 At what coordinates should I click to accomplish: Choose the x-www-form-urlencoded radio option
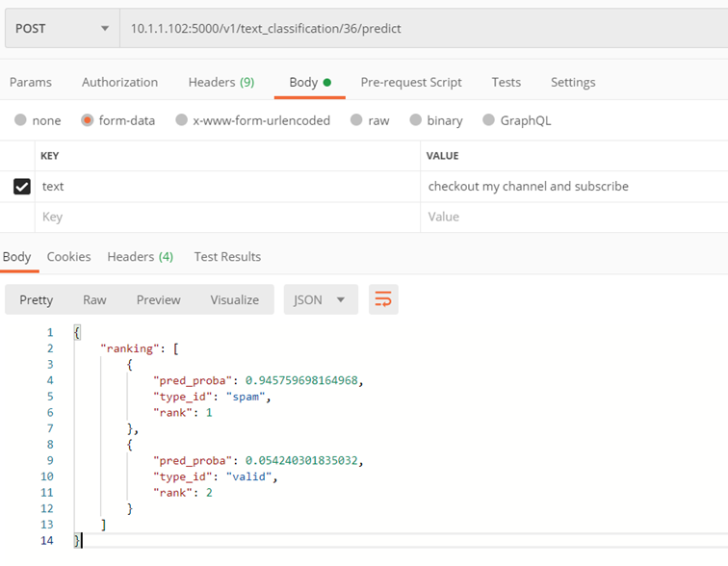pos(181,120)
